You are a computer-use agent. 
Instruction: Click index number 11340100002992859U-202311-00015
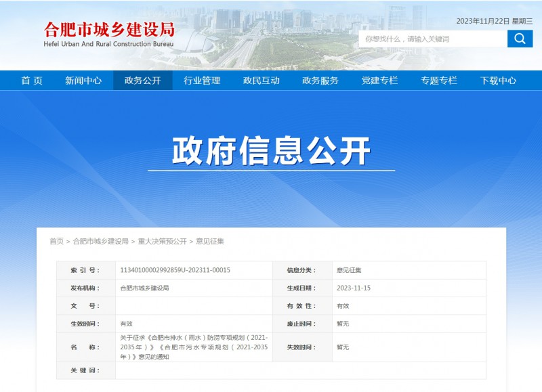coord(175,270)
